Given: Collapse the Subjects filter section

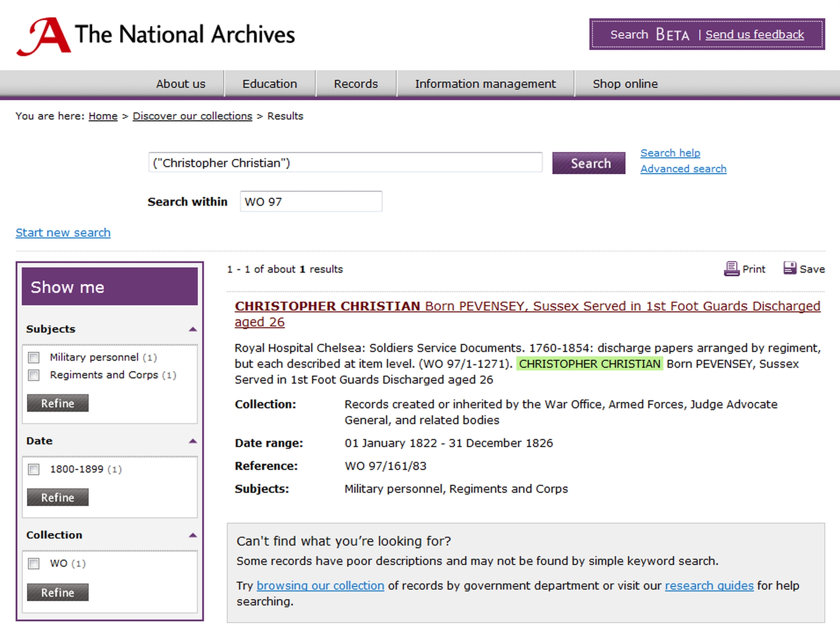Looking at the screenshot, I should point(193,329).
